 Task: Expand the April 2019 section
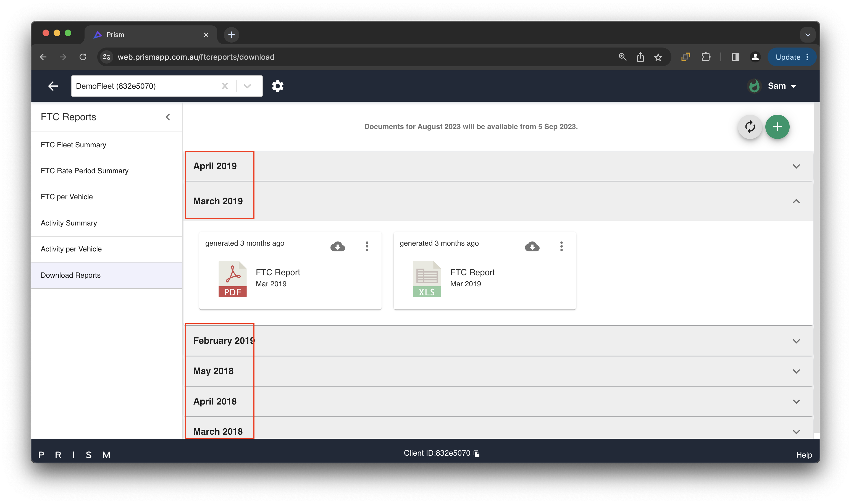pos(796,166)
